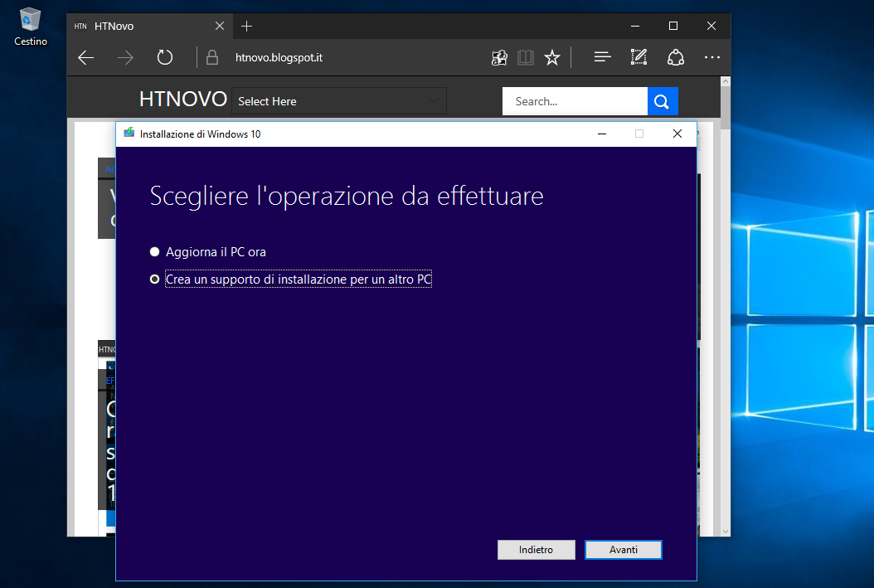The width and height of the screenshot is (874, 588).
Task: Close the Edge browser window
Action: pyautogui.click(x=711, y=27)
